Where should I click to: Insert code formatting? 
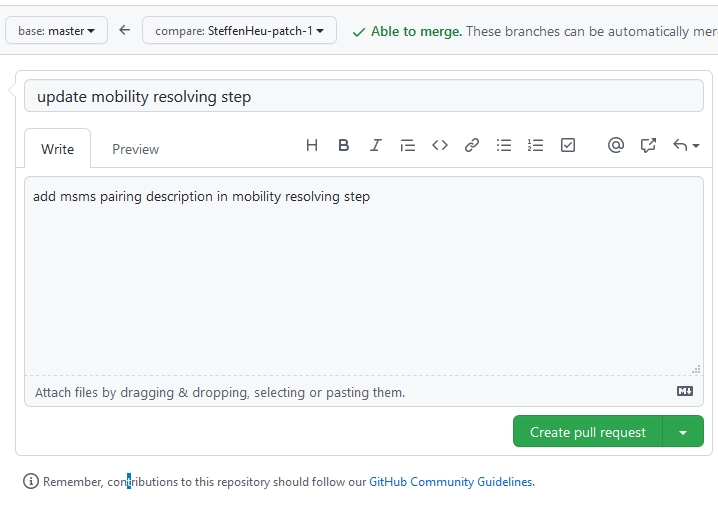click(440, 146)
